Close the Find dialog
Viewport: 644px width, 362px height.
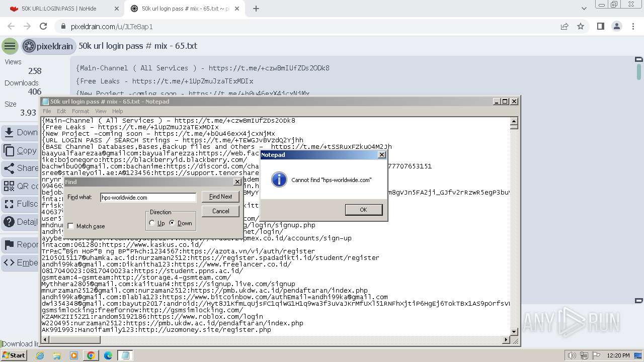point(237,182)
